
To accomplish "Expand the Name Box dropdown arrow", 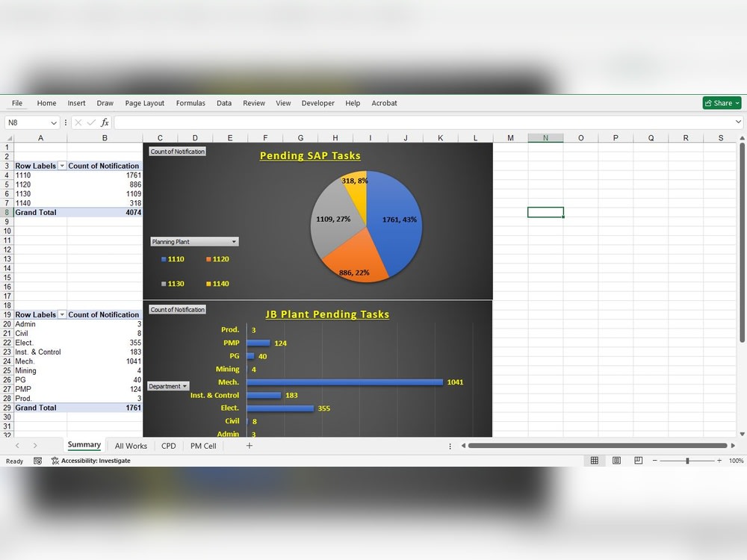I will click(x=55, y=121).
